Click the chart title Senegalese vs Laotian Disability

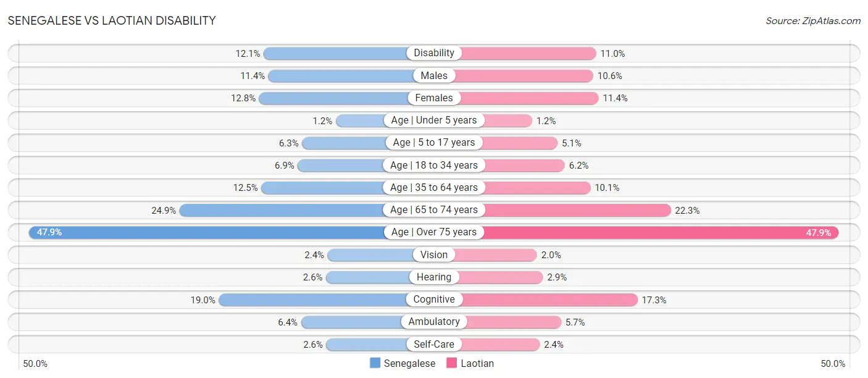(112, 21)
